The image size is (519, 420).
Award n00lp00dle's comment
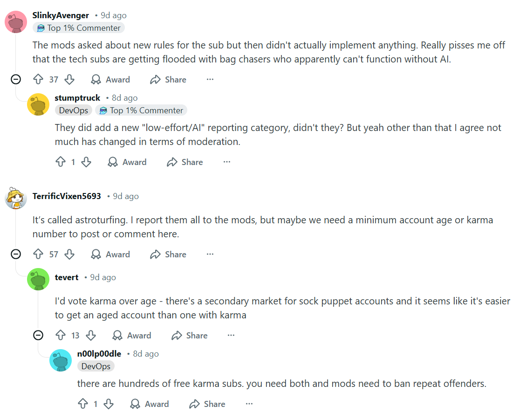pos(150,404)
